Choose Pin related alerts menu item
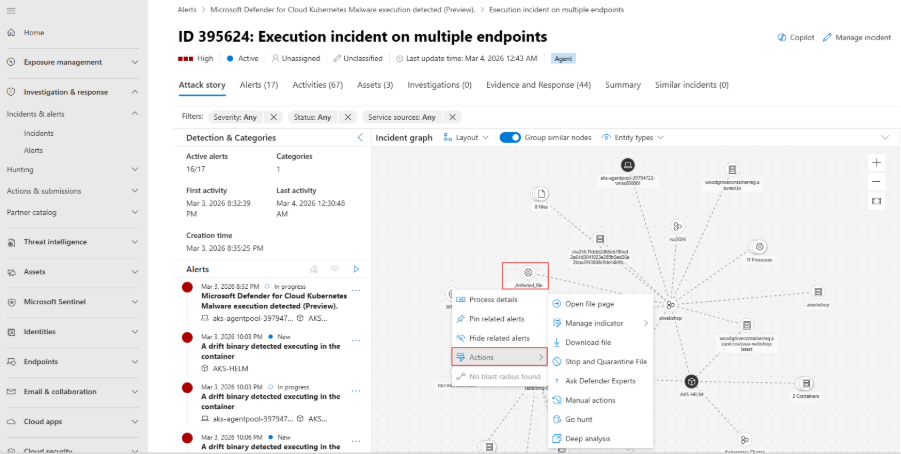Image resolution: width=901 pixels, height=454 pixels. (x=499, y=319)
